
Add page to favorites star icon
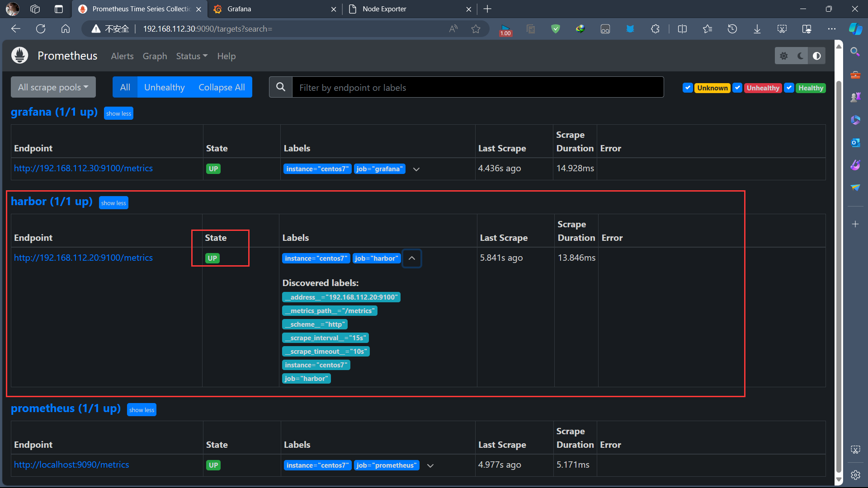coord(476,29)
